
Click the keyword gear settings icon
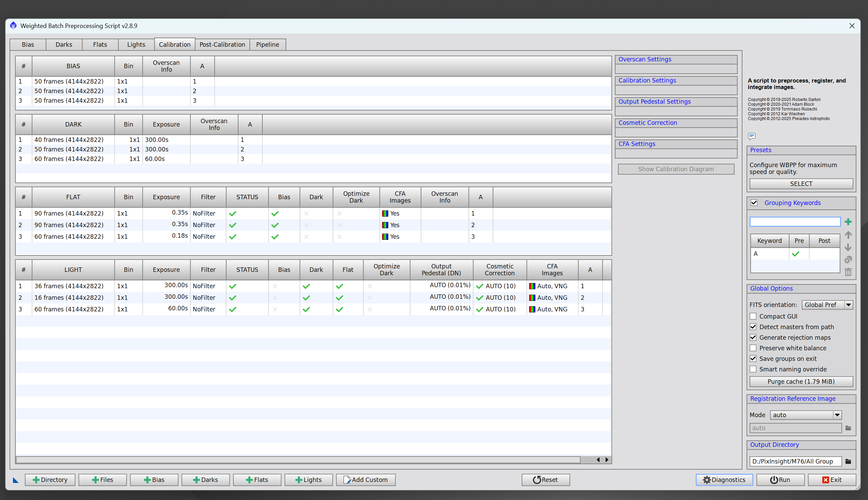click(x=848, y=260)
